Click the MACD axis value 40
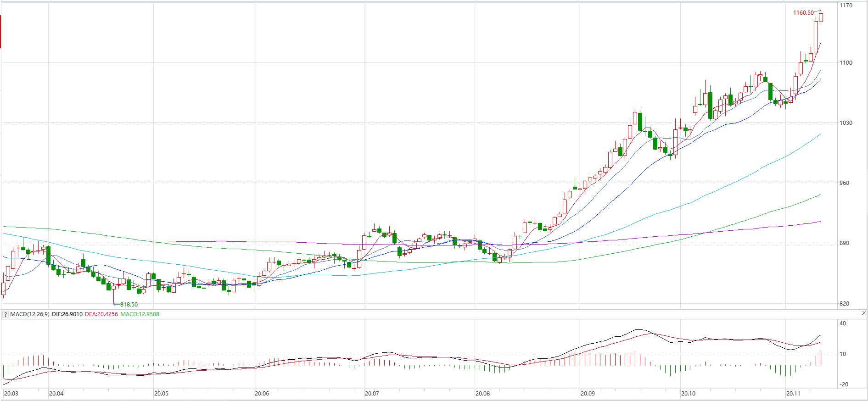Image resolution: width=868 pixels, height=401 pixels. coord(843,323)
